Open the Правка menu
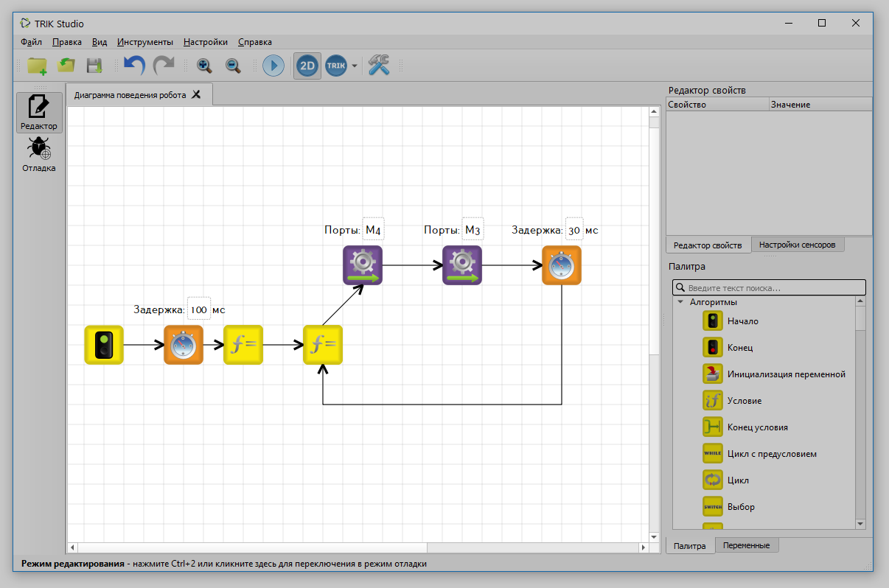The image size is (889, 588). coord(67,42)
